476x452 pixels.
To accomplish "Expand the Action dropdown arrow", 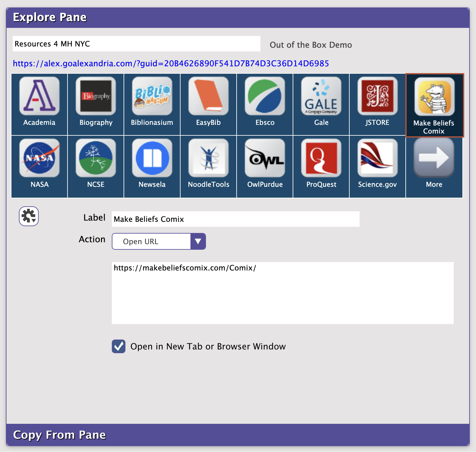I will (198, 241).
